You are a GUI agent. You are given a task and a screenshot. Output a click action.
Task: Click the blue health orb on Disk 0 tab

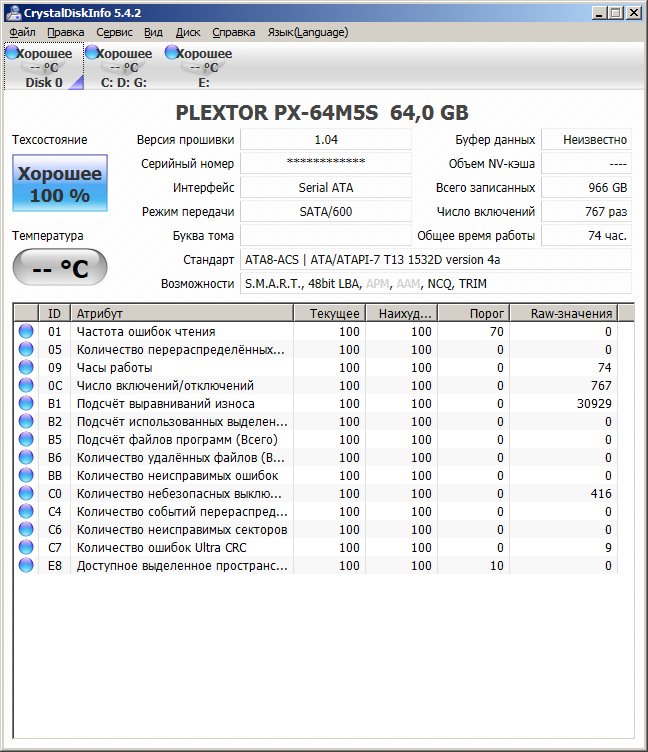pyautogui.click(x=12, y=52)
